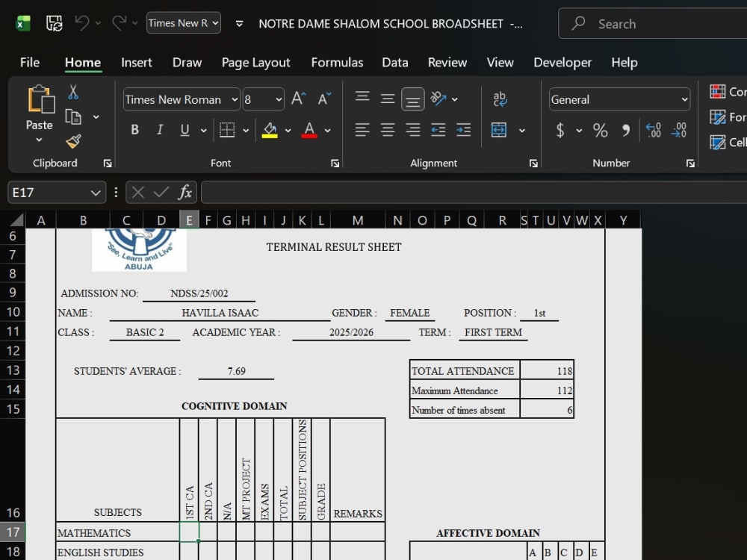This screenshot has height=560, width=747.
Task: Click the Excel app icon in title bar
Action: 22,23
